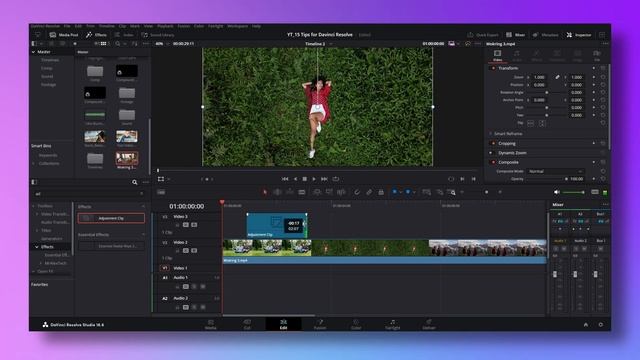640x360 pixels.
Task: Open the flag color dropdown arrow
Action: 401,192
